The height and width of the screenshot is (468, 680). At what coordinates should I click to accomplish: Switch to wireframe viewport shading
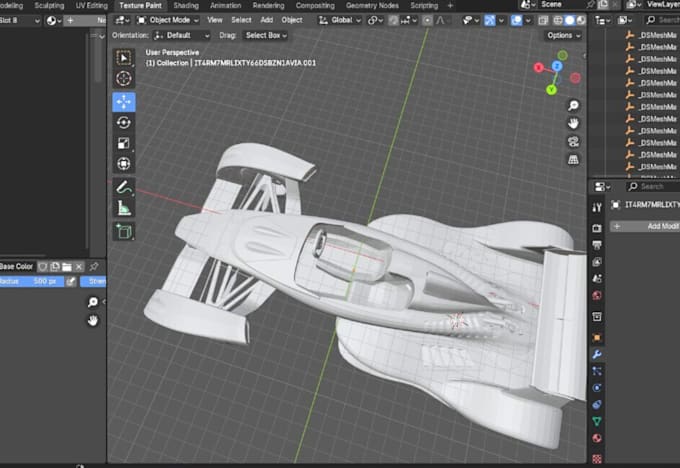558,20
